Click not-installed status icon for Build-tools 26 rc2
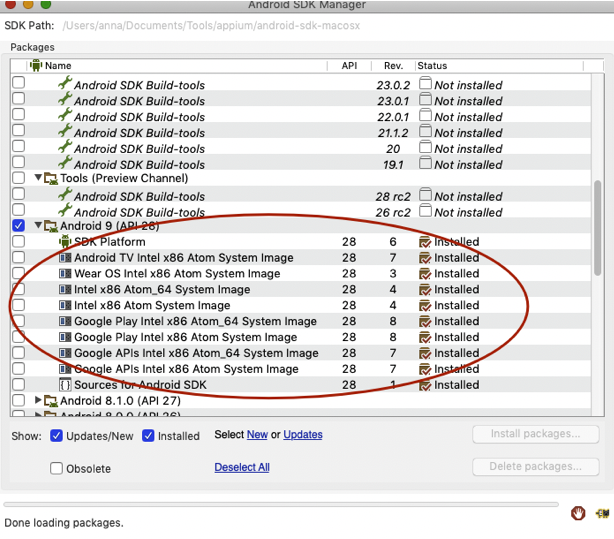 425,210
